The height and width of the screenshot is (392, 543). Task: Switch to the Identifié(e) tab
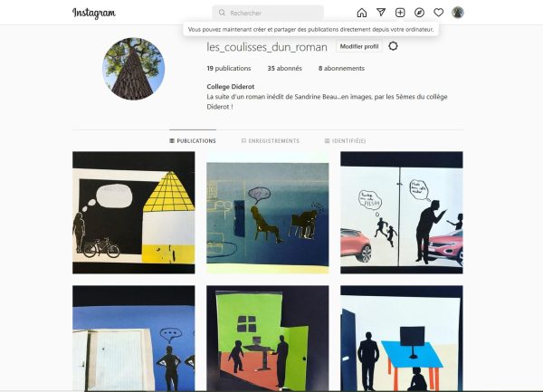coord(345,141)
